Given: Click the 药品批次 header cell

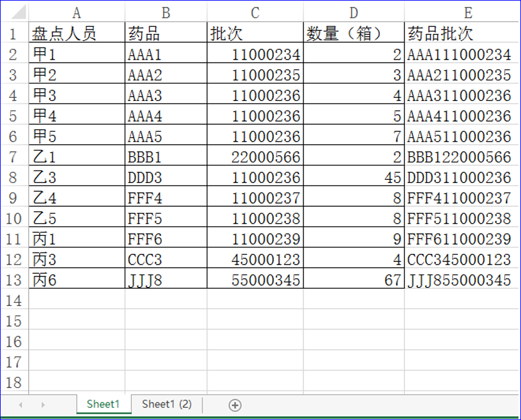Looking at the screenshot, I should tap(462, 33).
